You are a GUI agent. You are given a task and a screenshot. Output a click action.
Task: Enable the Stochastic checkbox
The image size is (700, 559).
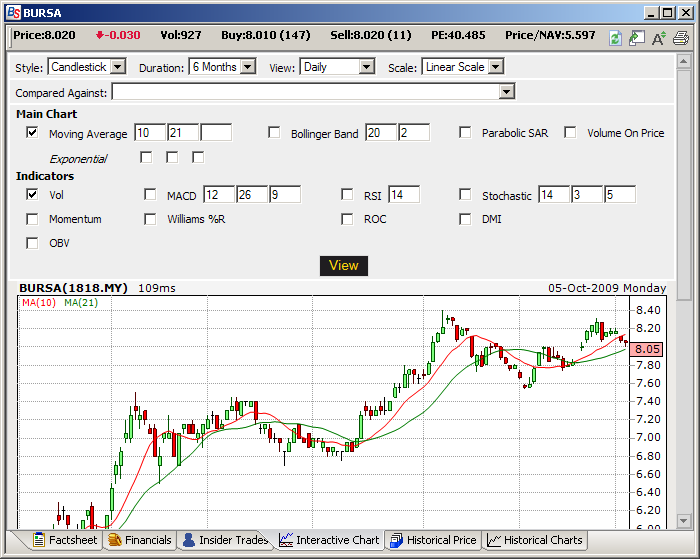pyautogui.click(x=465, y=195)
